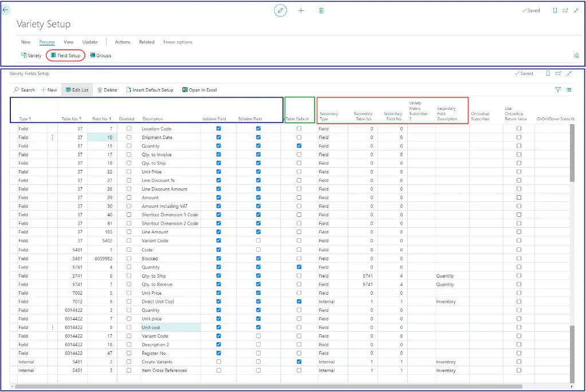Toggle Use OnLookup Return Value for Unit Price row 22
This screenshot has height=392, width=586.
tap(519, 172)
